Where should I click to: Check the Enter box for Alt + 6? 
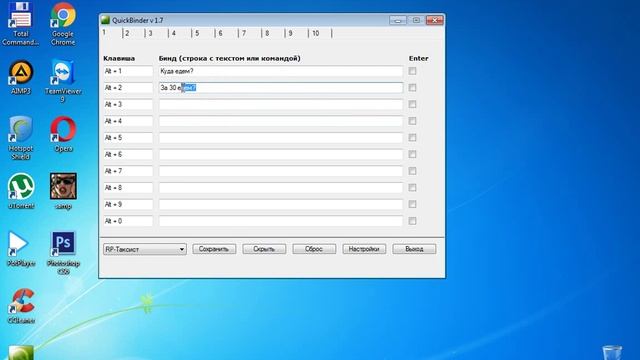pyautogui.click(x=412, y=154)
